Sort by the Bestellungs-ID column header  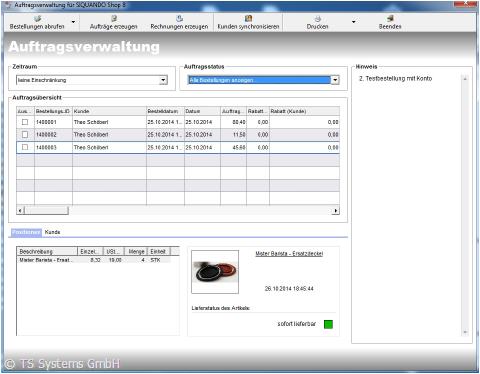[x=53, y=111]
